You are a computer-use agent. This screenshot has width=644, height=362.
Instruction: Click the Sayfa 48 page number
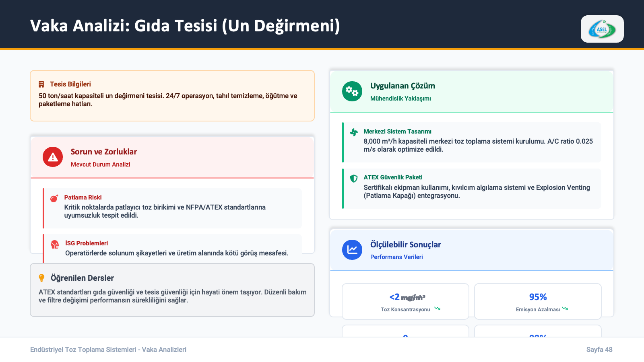pos(599,350)
